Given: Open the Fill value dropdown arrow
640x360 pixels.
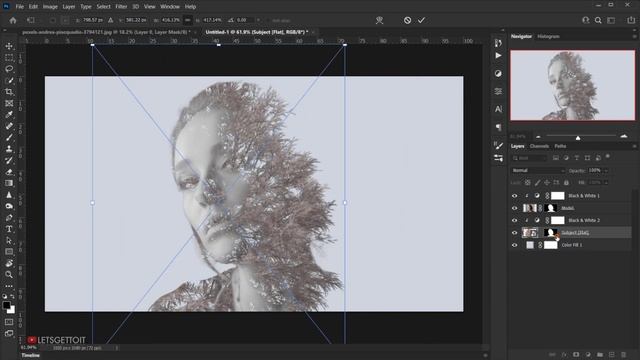Looking at the screenshot, I should (606, 183).
